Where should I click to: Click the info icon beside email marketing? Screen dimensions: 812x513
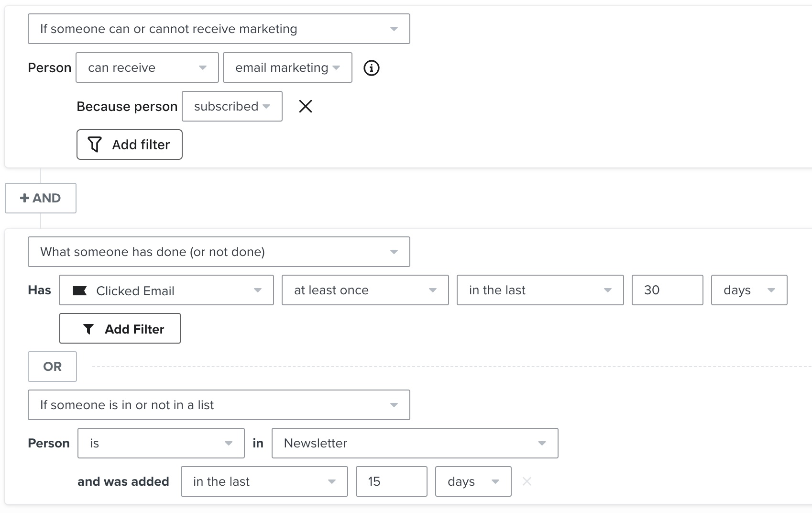(371, 68)
